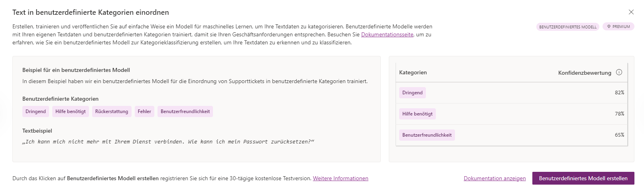Click the Benutzerdefiniertes Modell badge
Viewport: 644px width, 193px height.
click(x=567, y=27)
